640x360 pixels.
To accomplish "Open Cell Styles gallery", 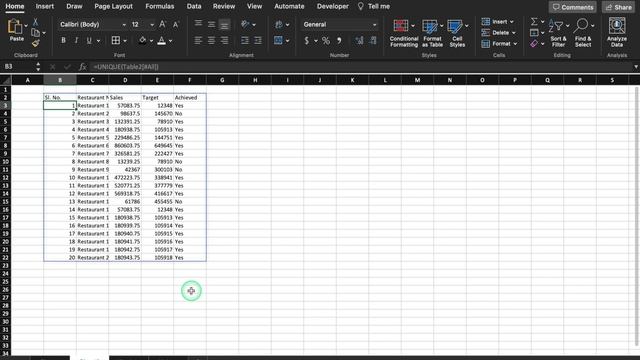I will [457, 33].
